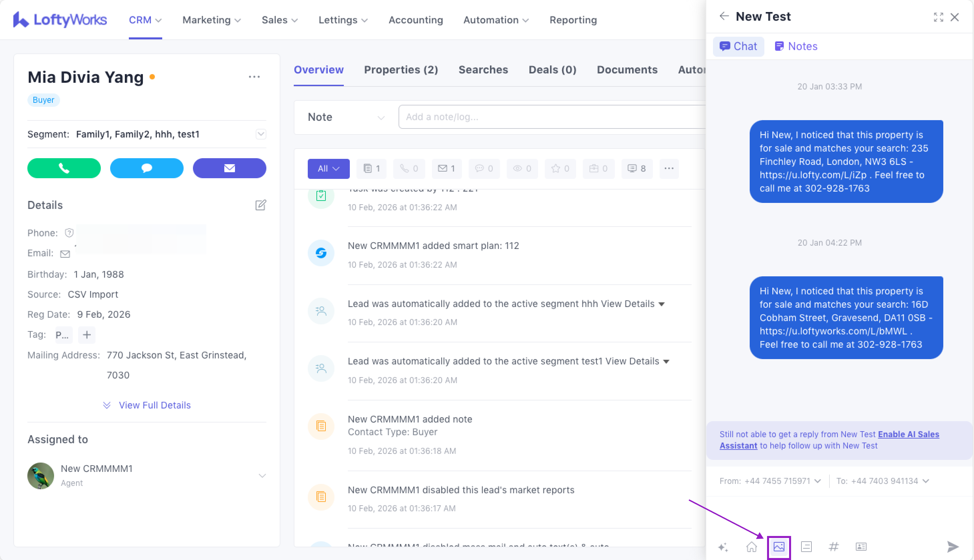The image size is (974, 560).
Task: Send the chat message with arrow icon
Action: [x=952, y=547]
